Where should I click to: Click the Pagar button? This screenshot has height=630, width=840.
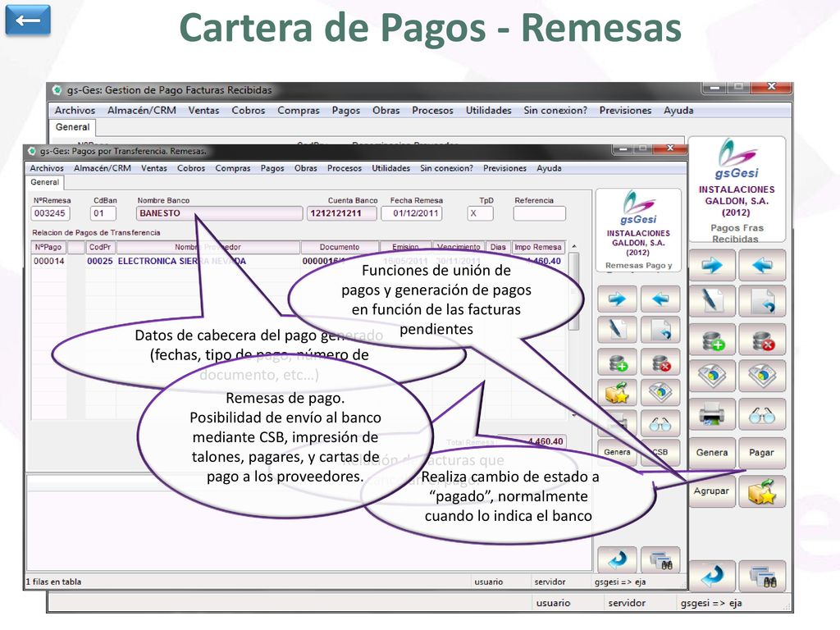(762, 453)
